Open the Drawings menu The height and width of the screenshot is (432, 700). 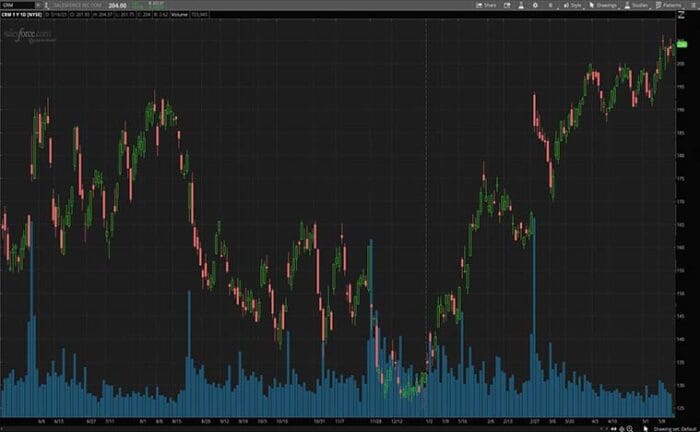click(603, 5)
